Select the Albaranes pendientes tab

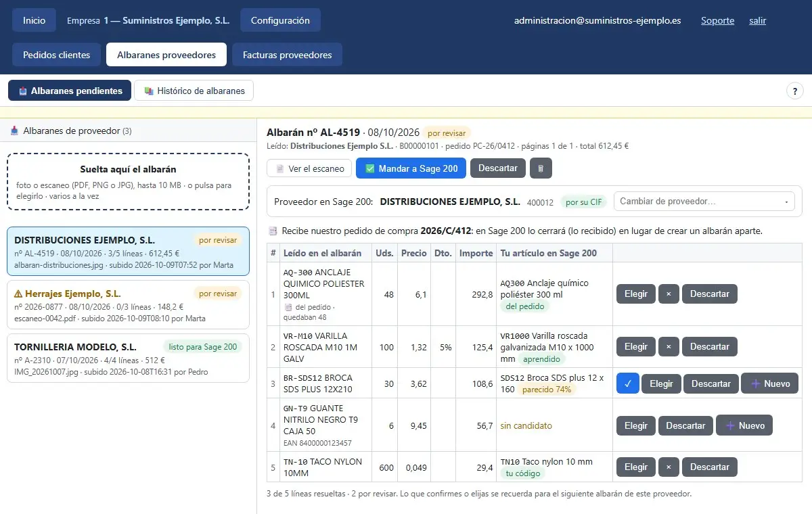pos(70,91)
